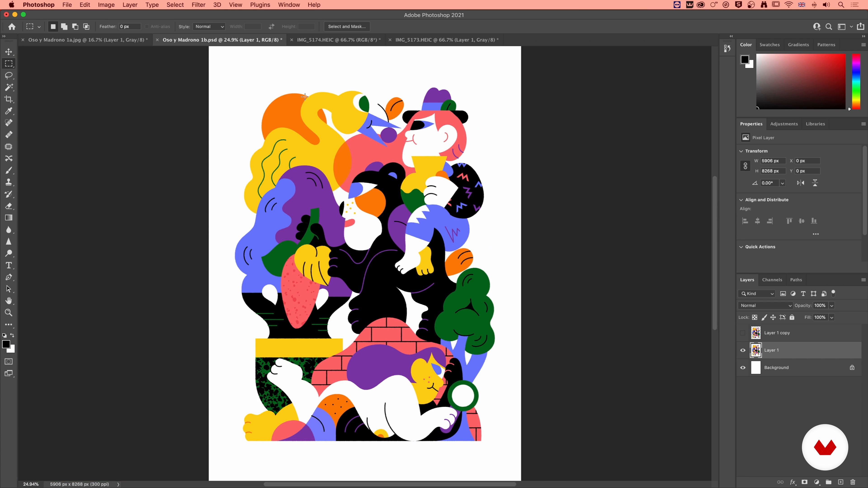
Task: Click the hue spectrum slider
Action: pos(856,82)
